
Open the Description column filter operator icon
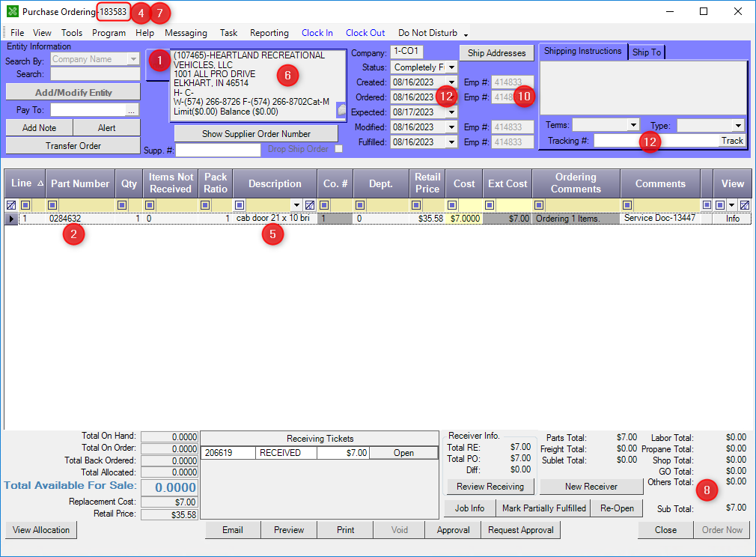pyautogui.click(x=239, y=205)
